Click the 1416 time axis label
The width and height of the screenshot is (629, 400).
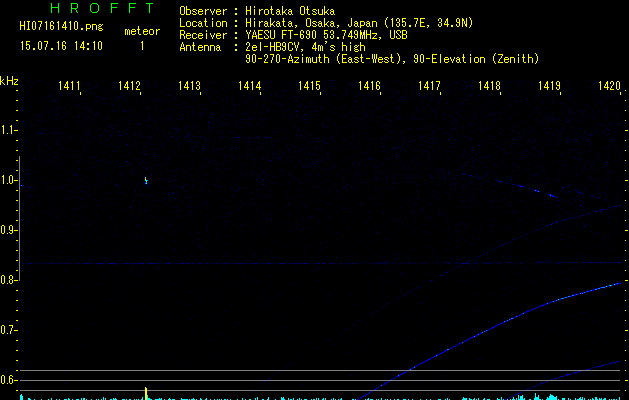pyautogui.click(x=369, y=86)
